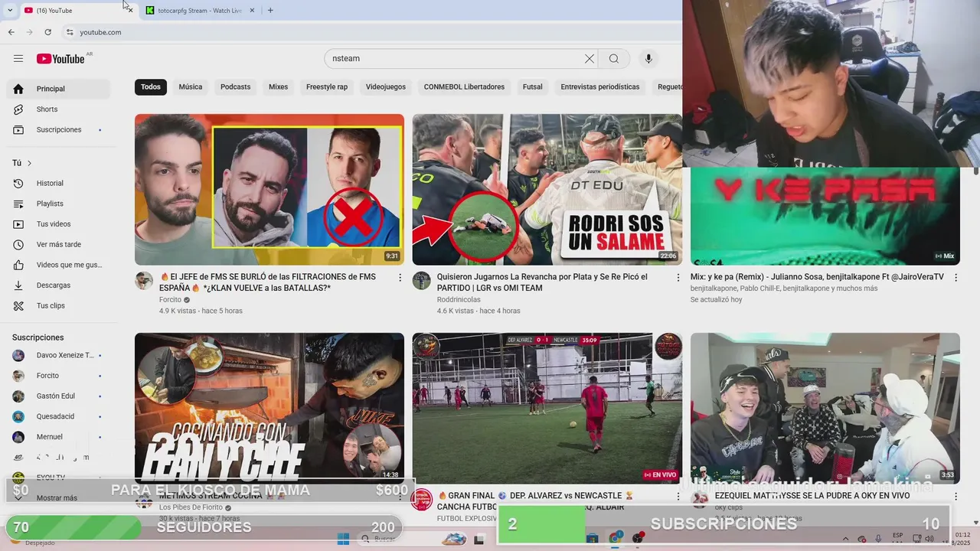Image resolution: width=980 pixels, height=551 pixels.
Task: Switch to the totocarpfg Stream tab
Action: [199, 10]
